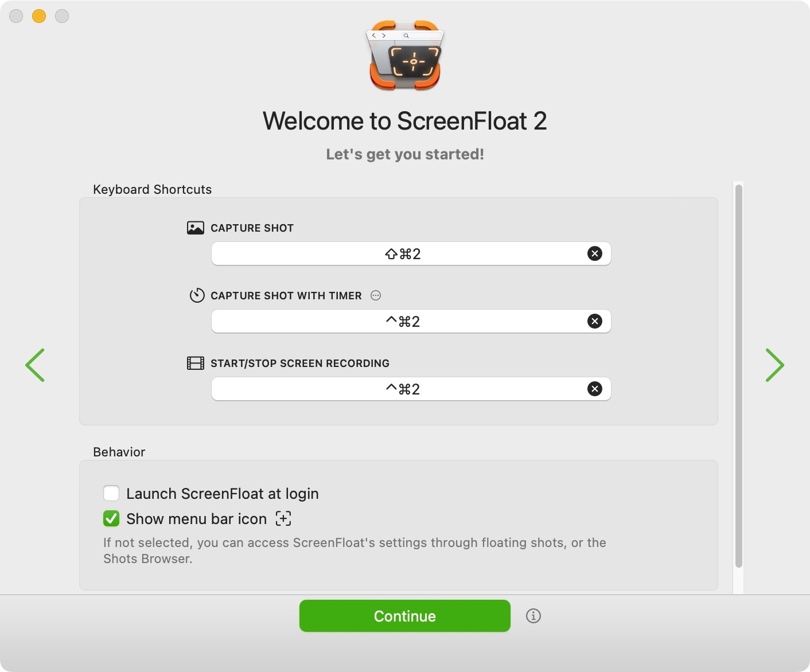
Task: Minimize the welcome window with yellow button
Action: pos(39,16)
